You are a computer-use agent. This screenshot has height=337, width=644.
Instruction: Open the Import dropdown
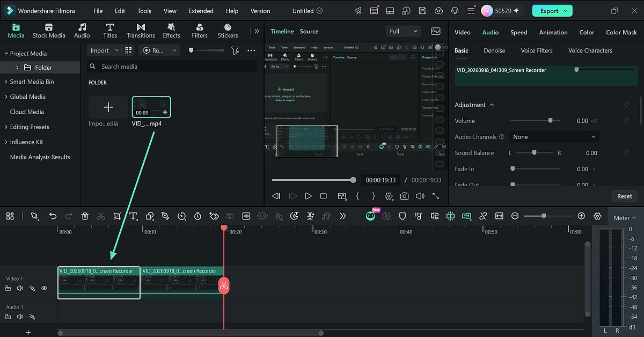105,50
